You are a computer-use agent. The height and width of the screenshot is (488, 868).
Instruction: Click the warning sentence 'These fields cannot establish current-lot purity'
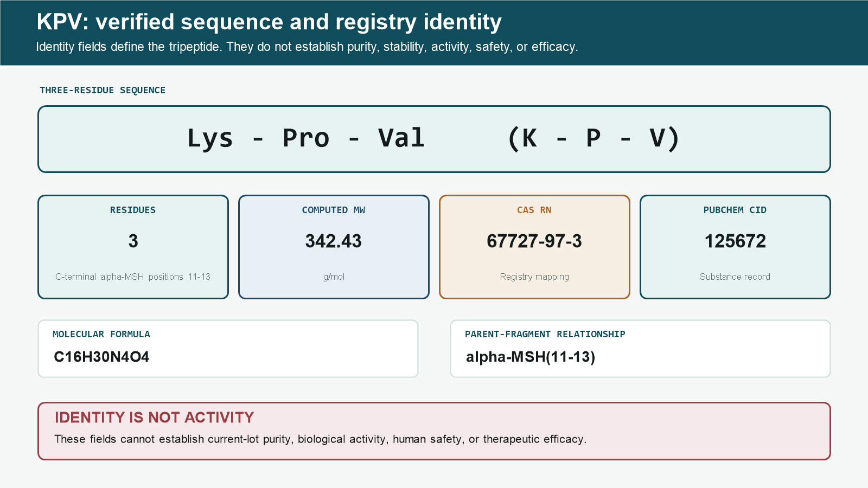point(321,439)
